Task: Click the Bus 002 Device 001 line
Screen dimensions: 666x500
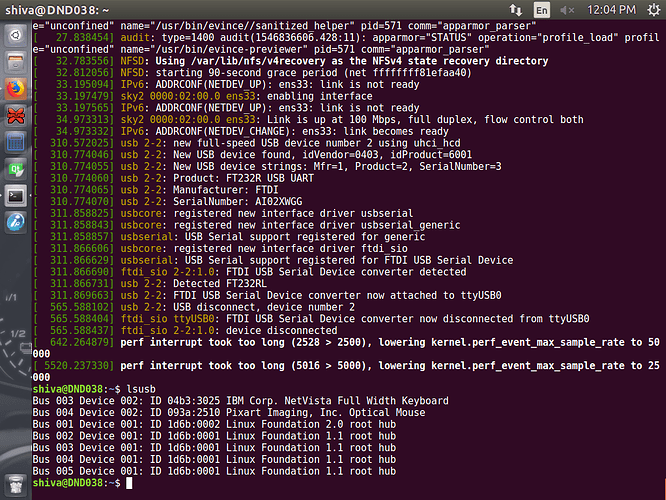Action: click(x=214, y=436)
